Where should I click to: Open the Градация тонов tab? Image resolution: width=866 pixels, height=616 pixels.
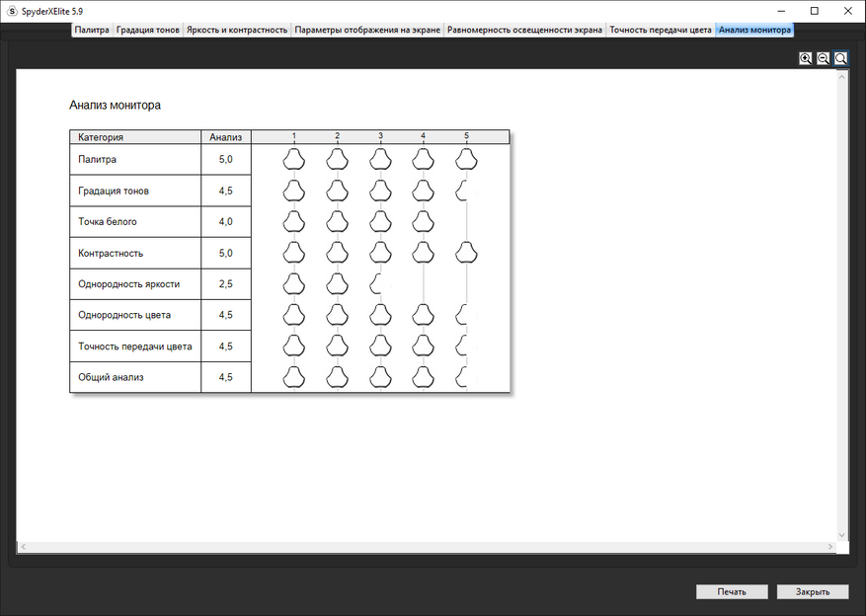click(x=147, y=30)
